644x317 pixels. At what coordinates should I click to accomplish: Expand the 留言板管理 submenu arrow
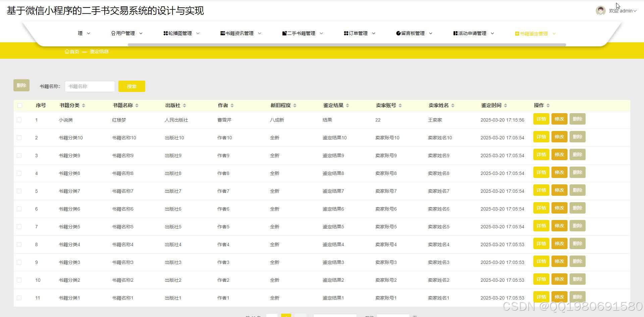click(x=431, y=33)
